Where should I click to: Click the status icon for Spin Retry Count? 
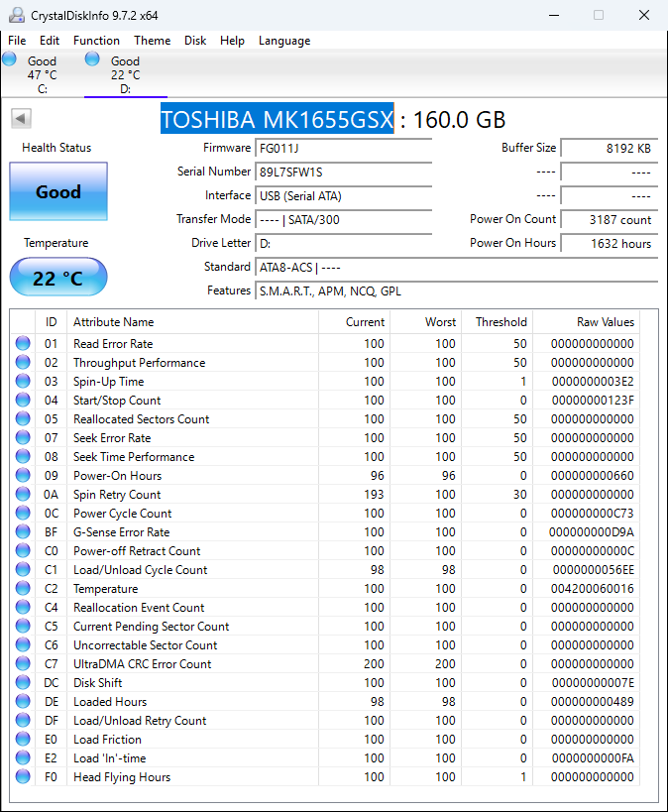click(23, 494)
